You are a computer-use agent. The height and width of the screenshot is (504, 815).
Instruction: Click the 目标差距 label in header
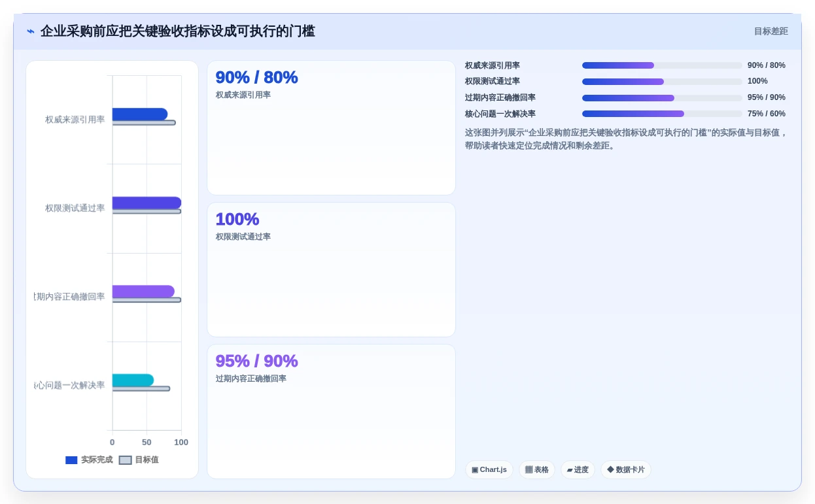click(771, 31)
